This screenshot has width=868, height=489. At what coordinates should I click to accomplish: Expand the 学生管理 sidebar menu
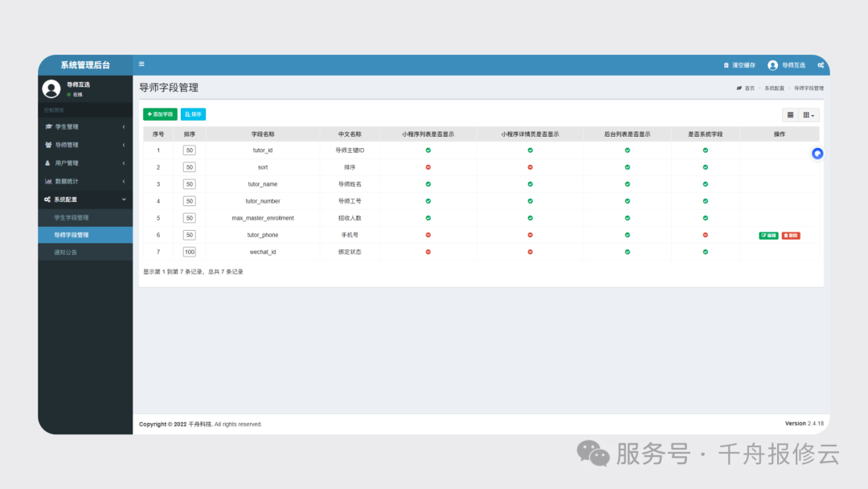[x=84, y=127]
